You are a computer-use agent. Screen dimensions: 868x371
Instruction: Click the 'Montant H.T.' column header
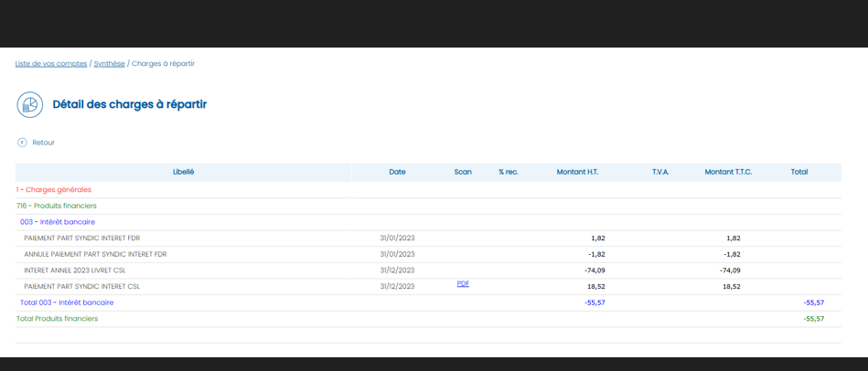[x=577, y=172]
